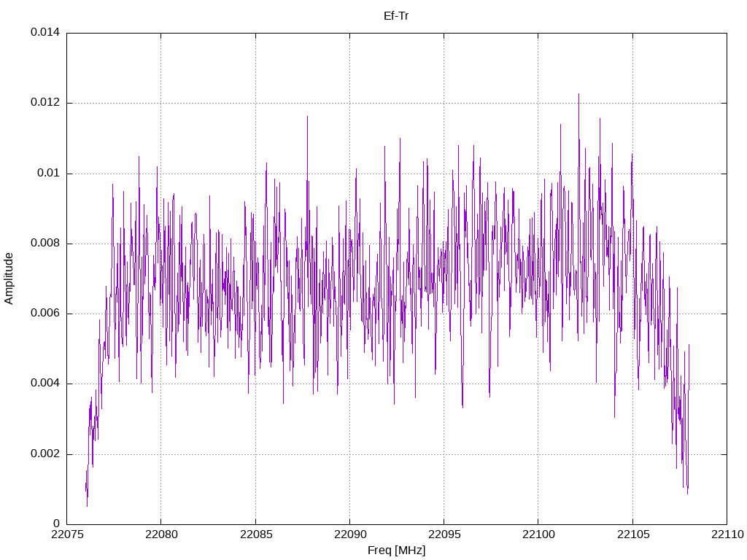This screenshot has width=747, height=560.
Task: Click the x-axis tick label 22095
Action: pos(444,534)
